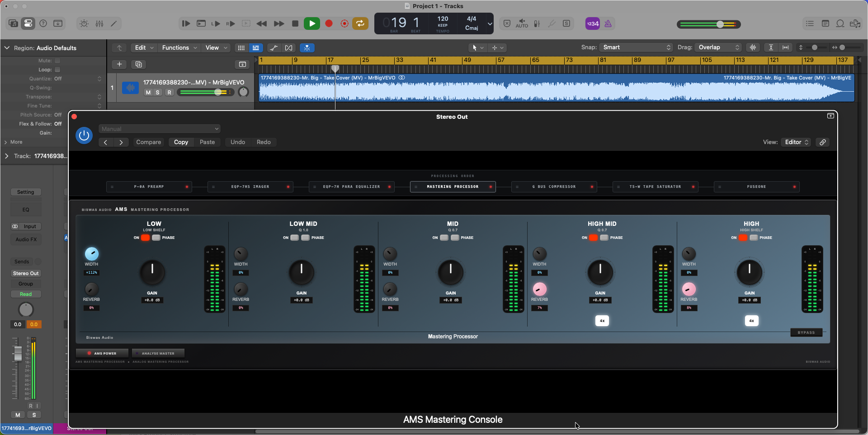The width and height of the screenshot is (868, 435).
Task: Click the red Record button
Action: [x=329, y=23]
